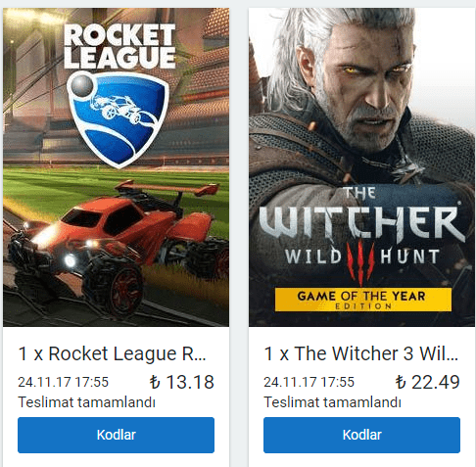476x467 pixels.
Task: Open The Witcher 3 cover image
Action: pos(361,167)
